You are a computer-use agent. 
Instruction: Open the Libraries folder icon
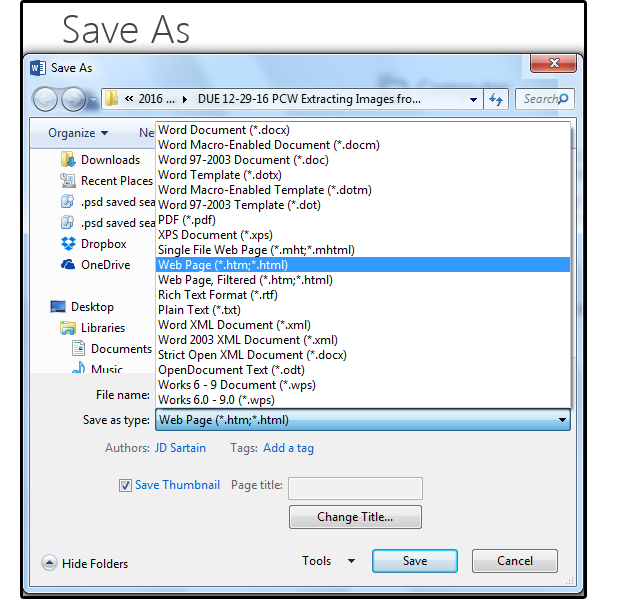68,328
